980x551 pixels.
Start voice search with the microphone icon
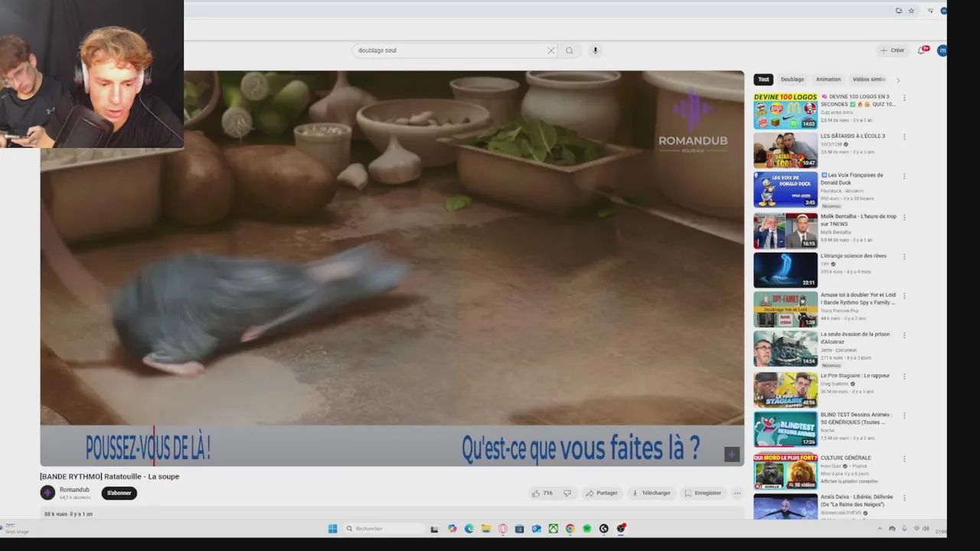pyautogui.click(x=595, y=51)
